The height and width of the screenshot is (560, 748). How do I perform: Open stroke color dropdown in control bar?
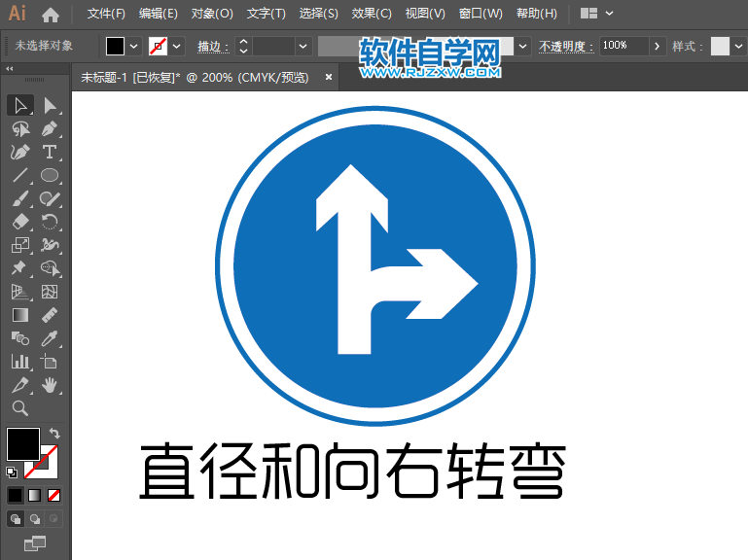pos(177,47)
